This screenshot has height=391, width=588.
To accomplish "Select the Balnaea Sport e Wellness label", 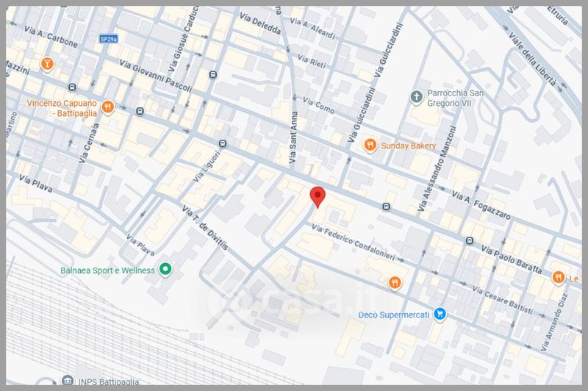I will click(107, 270).
